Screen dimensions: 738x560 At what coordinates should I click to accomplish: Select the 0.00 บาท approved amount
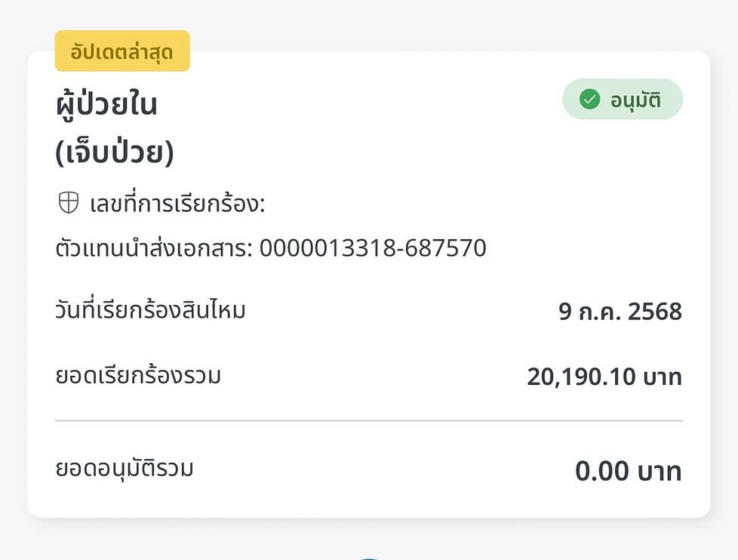point(629,471)
